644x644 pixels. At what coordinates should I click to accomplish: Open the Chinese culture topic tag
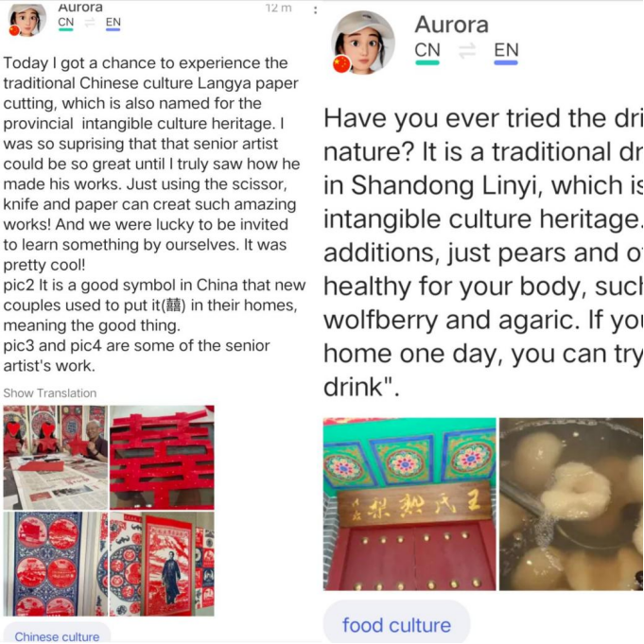pos(57,635)
